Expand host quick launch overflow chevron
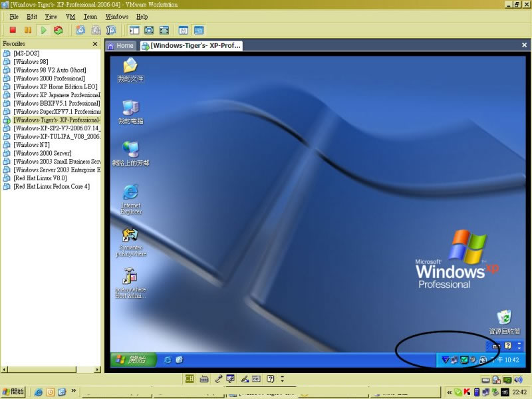Image resolution: width=532 pixels, height=399 pixels. [73, 391]
